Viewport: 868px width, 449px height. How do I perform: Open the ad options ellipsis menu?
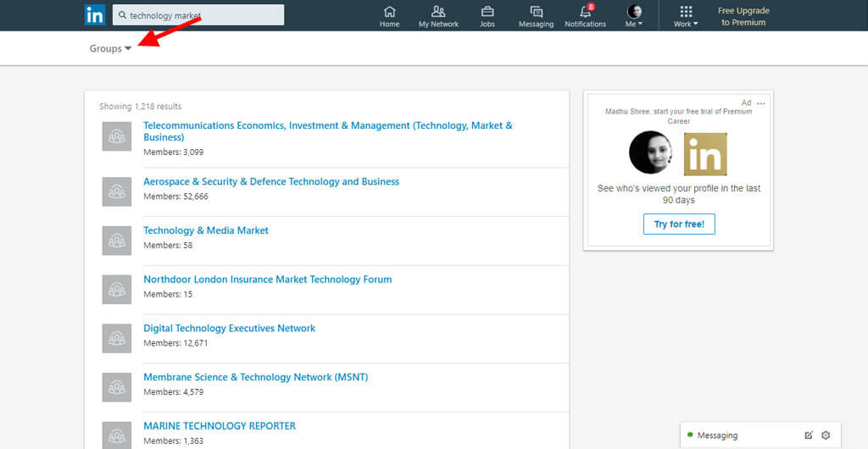[x=761, y=103]
